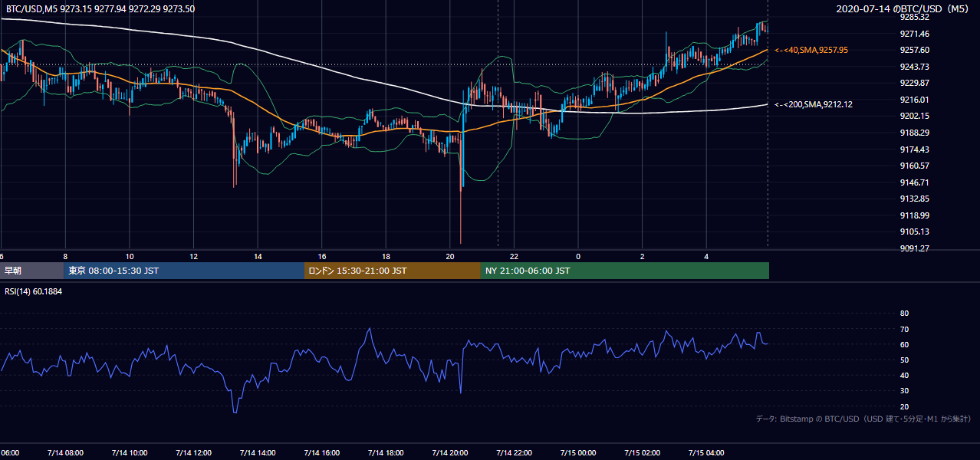980x460 pixels.
Task: Click hour tick 2 under the price chart
Action: pos(643,257)
